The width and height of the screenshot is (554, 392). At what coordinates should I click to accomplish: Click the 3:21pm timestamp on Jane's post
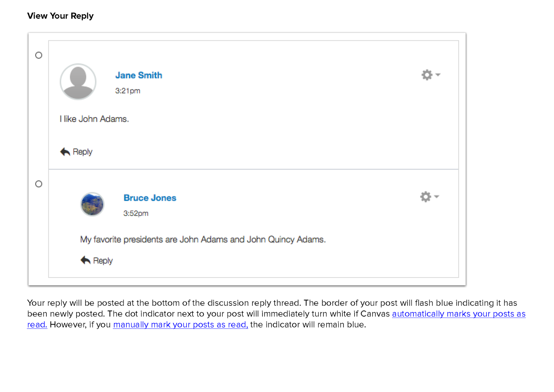tap(127, 91)
